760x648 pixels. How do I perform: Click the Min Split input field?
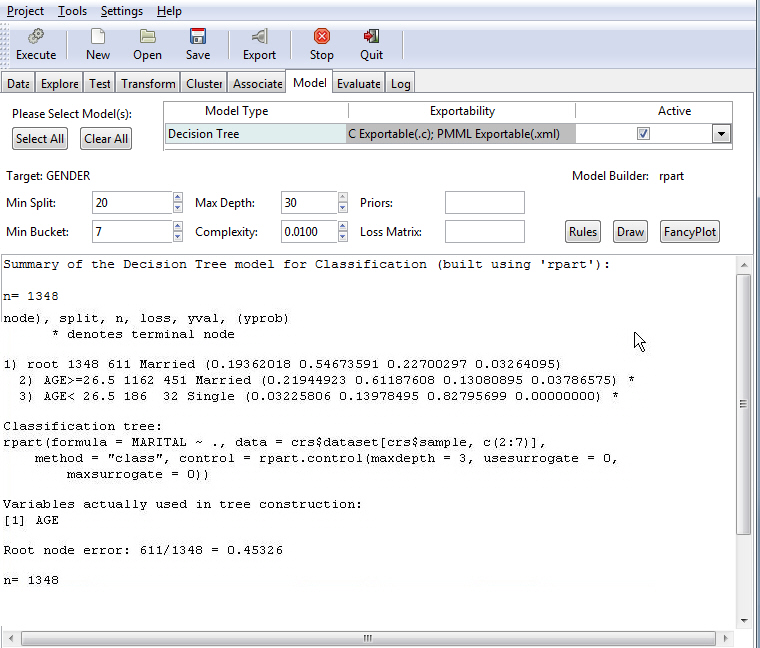click(132, 203)
